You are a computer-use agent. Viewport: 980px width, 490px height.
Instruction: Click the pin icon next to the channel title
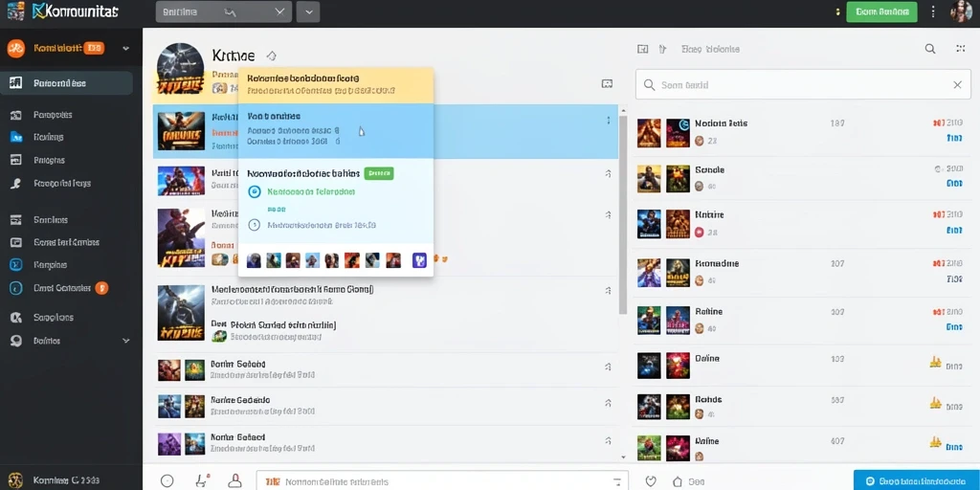click(271, 56)
